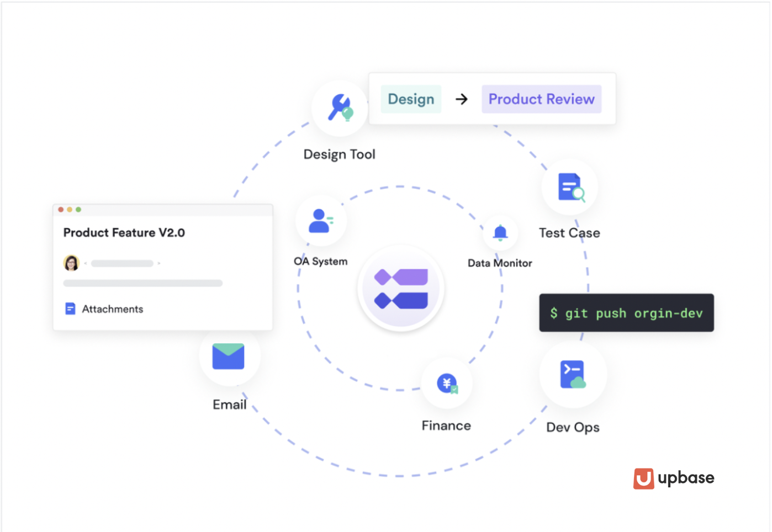
Task: Click the Dev Ops terminal icon
Action: click(573, 375)
